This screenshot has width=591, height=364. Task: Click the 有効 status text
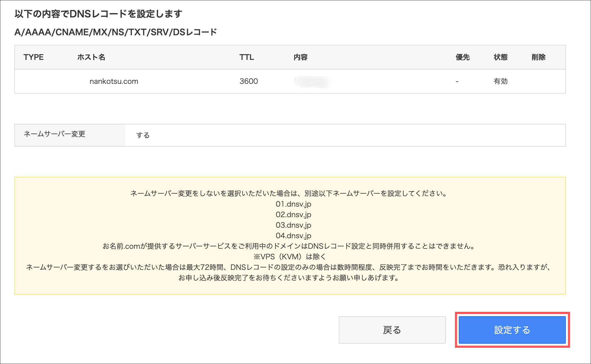500,81
